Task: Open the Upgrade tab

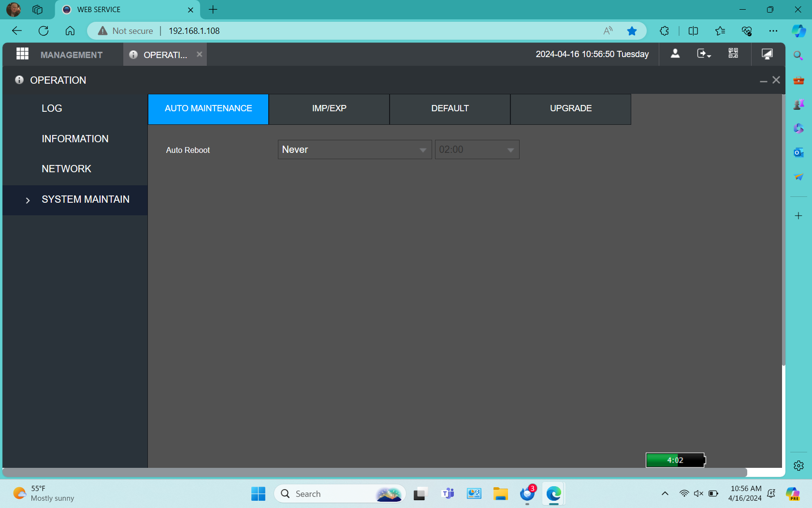Action: (571, 109)
